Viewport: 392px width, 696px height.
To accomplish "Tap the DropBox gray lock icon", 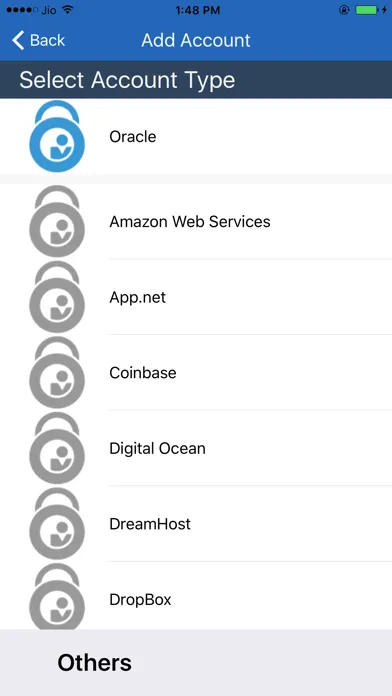I will tap(57, 597).
